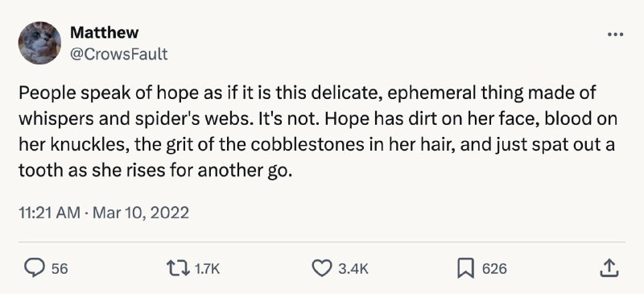Click the tweet text about hope

(x=318, y=132)
